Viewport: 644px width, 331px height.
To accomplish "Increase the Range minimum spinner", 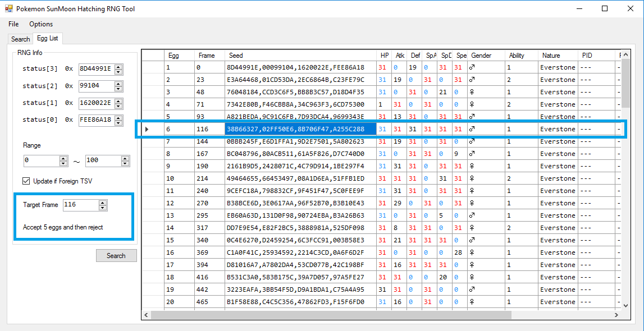I will [63, 158].
